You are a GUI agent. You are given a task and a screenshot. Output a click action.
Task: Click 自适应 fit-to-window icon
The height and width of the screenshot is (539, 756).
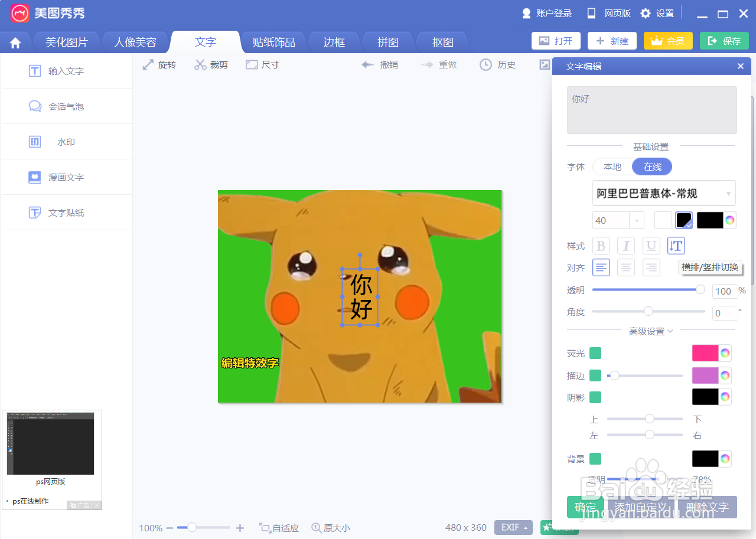coord(279,528)
